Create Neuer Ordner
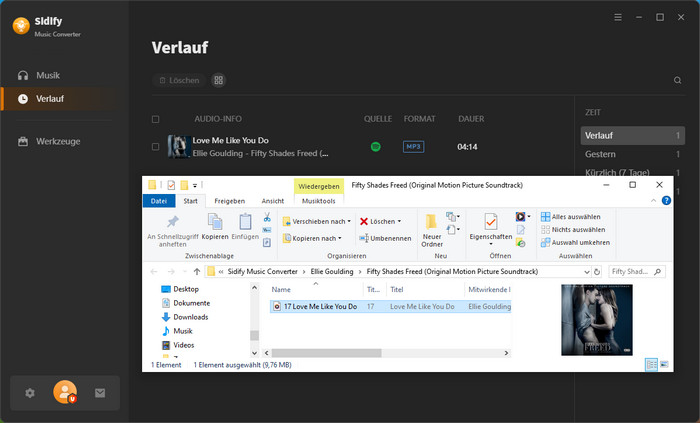 coord(432,230)
